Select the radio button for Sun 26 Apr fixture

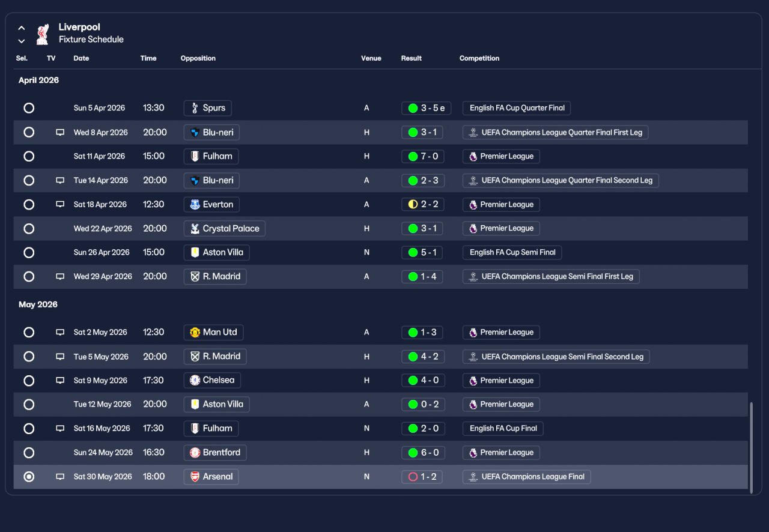click(29, 252)
